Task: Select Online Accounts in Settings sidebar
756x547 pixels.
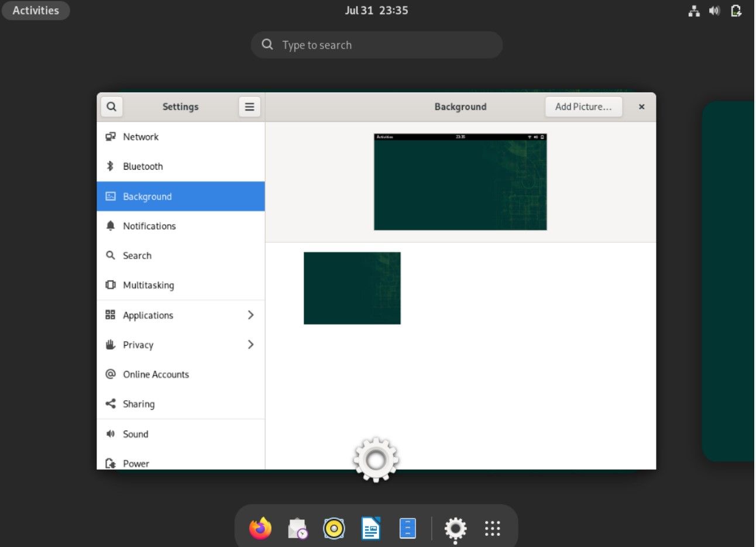Action: [x=181, y=374]
